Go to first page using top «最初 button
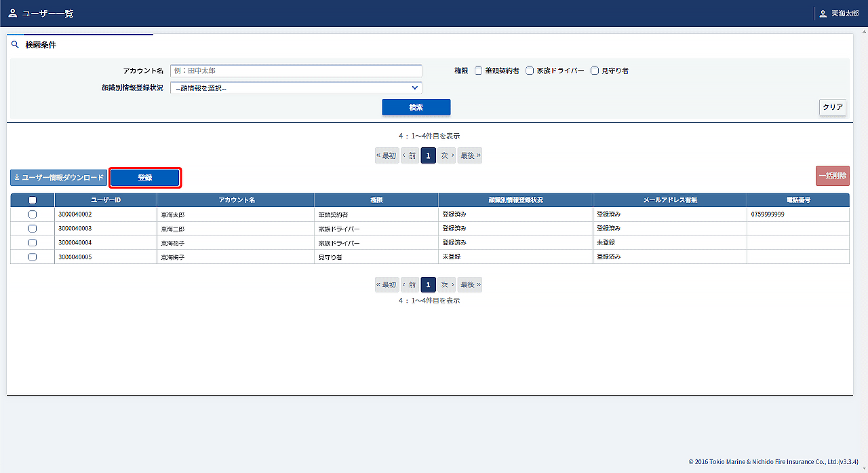 point(387,155)
